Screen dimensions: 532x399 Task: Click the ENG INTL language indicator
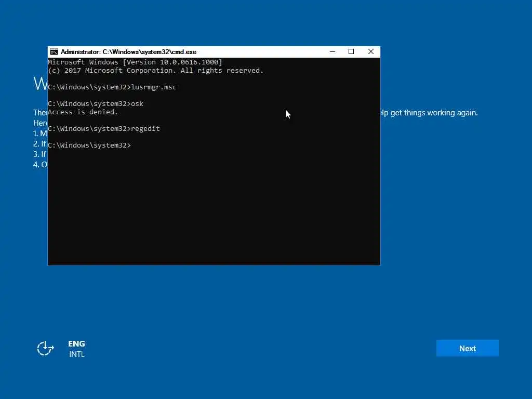point(77,349)
